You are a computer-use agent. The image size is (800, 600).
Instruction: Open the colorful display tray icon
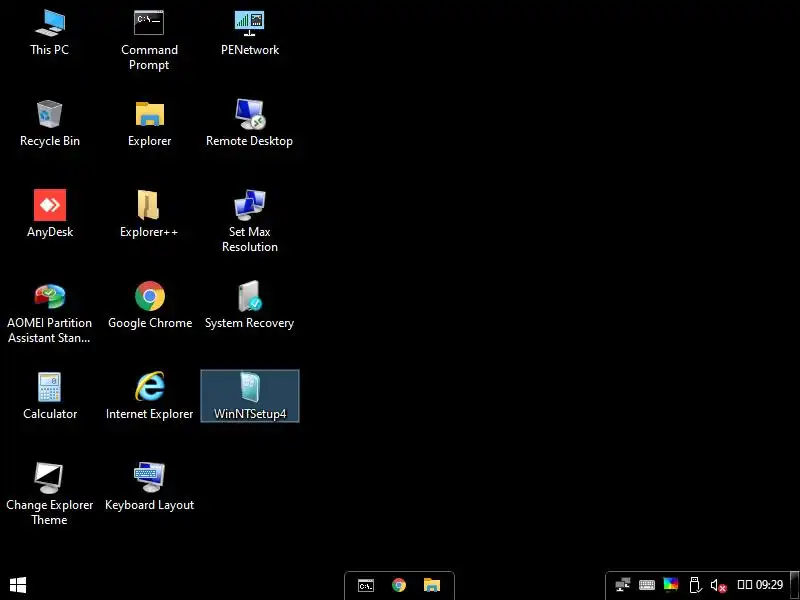tap(670, 585)
